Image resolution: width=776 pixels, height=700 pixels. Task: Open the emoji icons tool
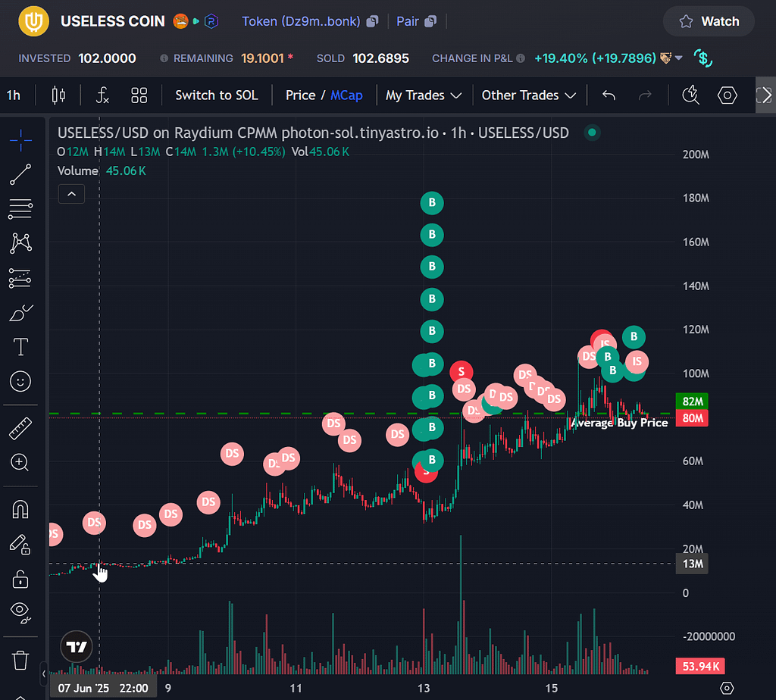click(x=20, y=381)
